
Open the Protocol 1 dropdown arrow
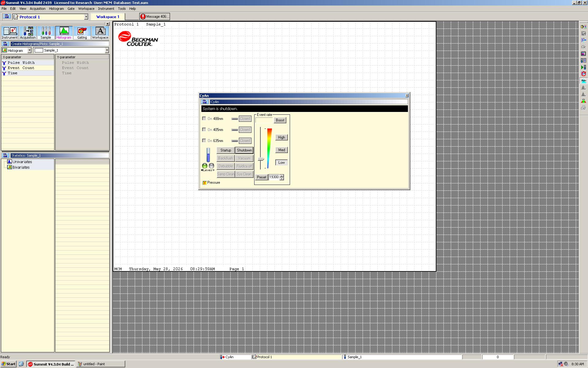pos(86,17)
